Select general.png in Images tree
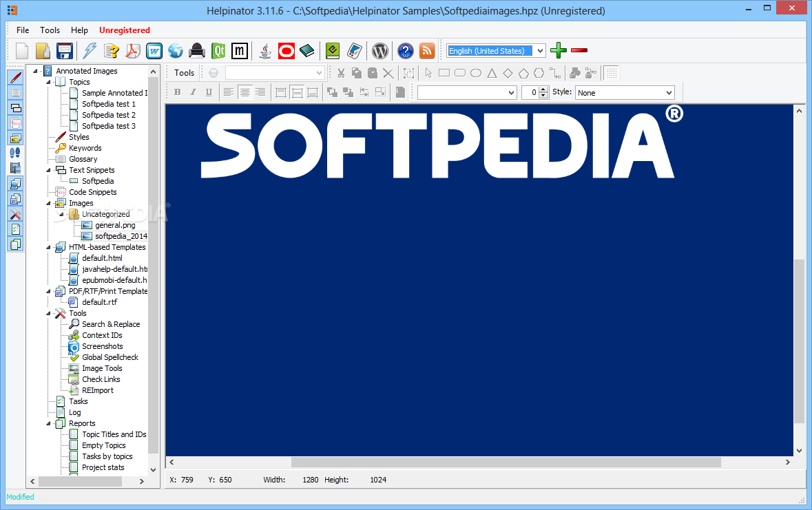 (x=115, y=225)
